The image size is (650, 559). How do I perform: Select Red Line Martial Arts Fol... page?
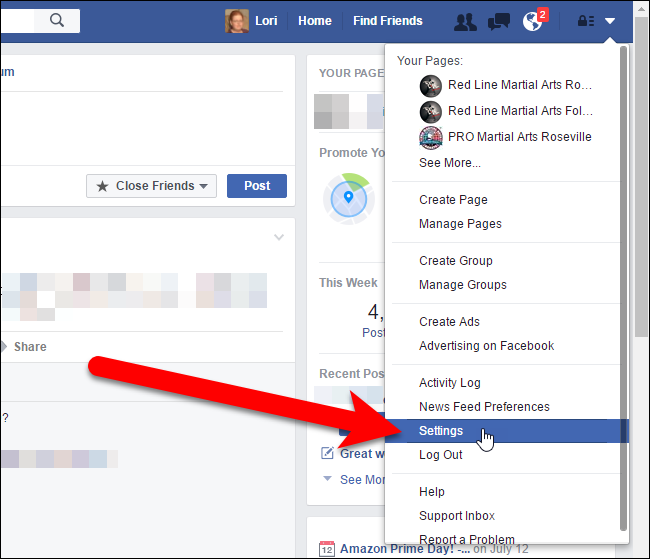click(x=520, y=111)
